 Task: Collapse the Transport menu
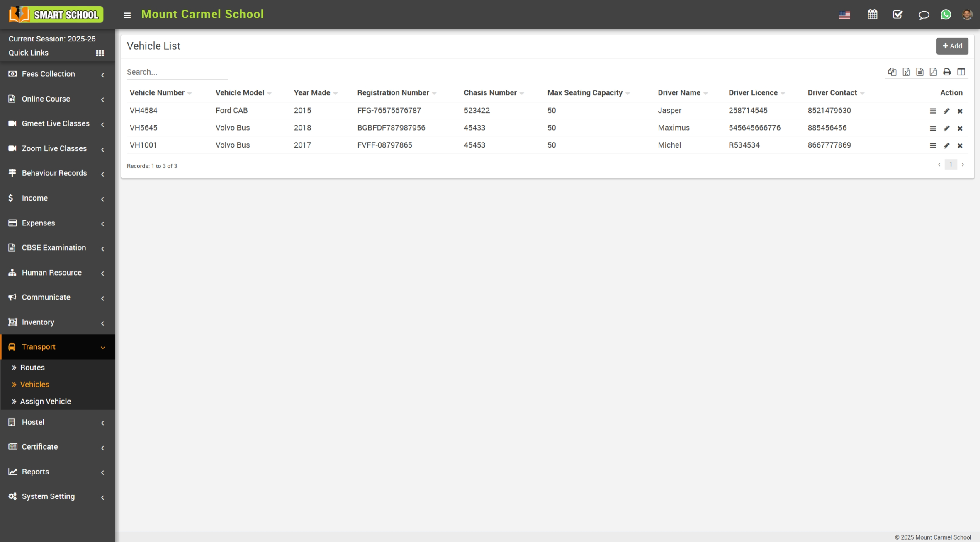pyautogui.click(x=58, y=347)
